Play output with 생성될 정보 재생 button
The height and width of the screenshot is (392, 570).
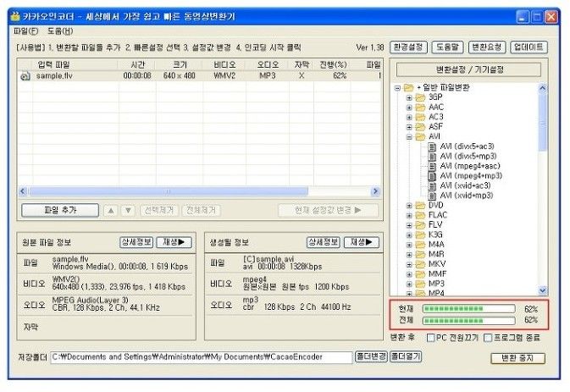point(362,242)
